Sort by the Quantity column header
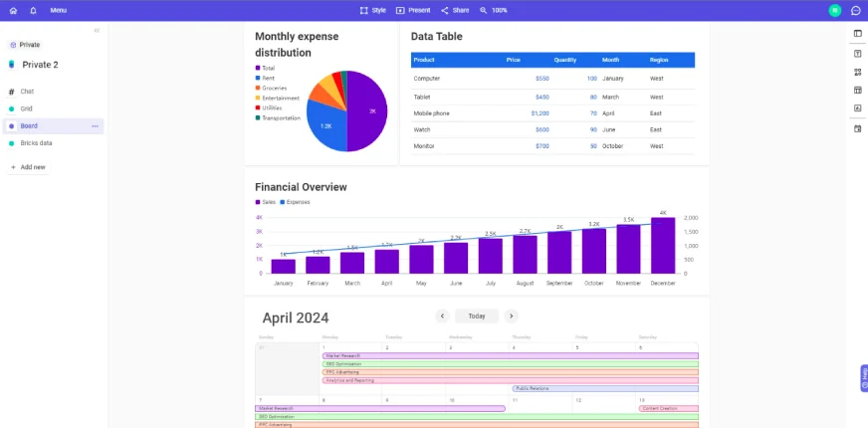This screenshot has width=868, height=428. 565,60
